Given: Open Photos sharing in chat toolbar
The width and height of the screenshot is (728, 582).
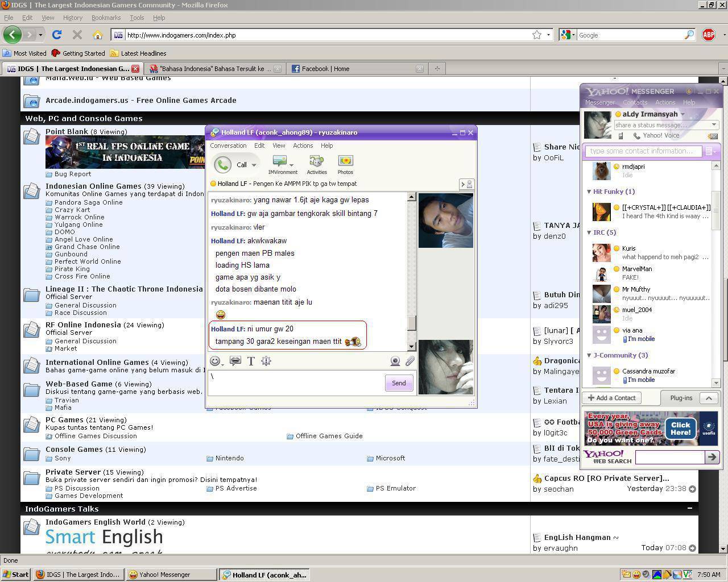Looking at the screenshot, I should (345, 164).
